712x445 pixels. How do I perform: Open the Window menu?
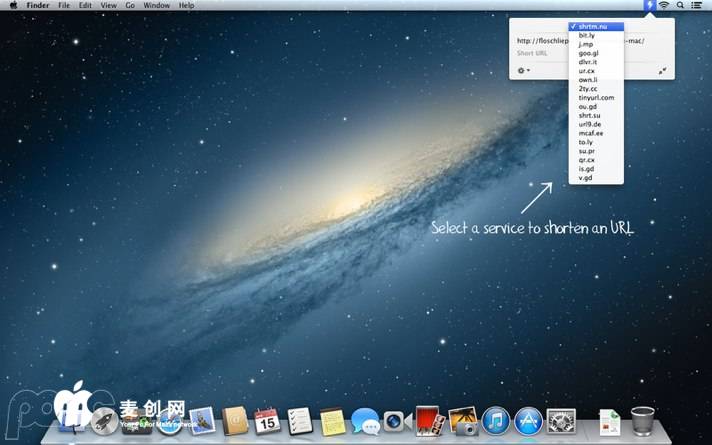pyautogui.click(x=156, y=5)
